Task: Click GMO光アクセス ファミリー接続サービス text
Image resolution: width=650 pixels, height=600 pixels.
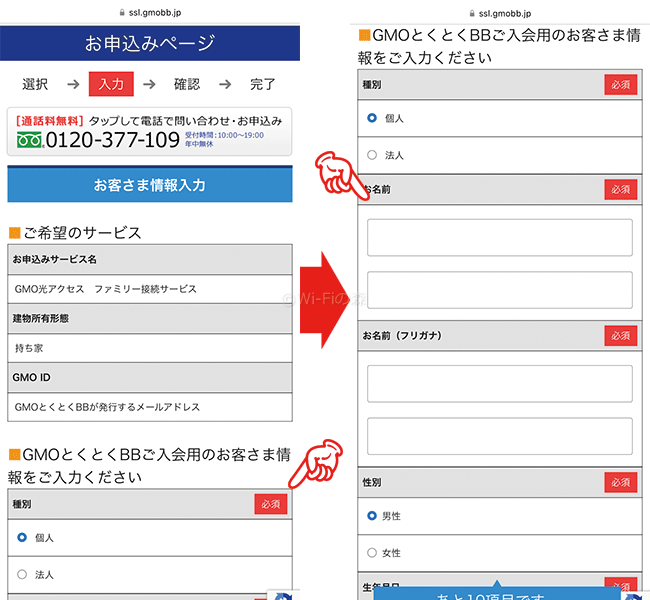Action: (x=105, y=289)
